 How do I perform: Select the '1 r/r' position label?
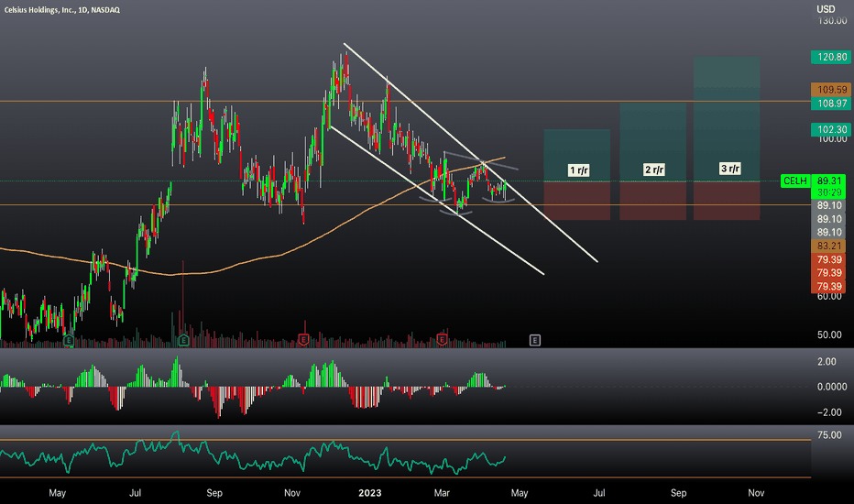pos(578,170)
